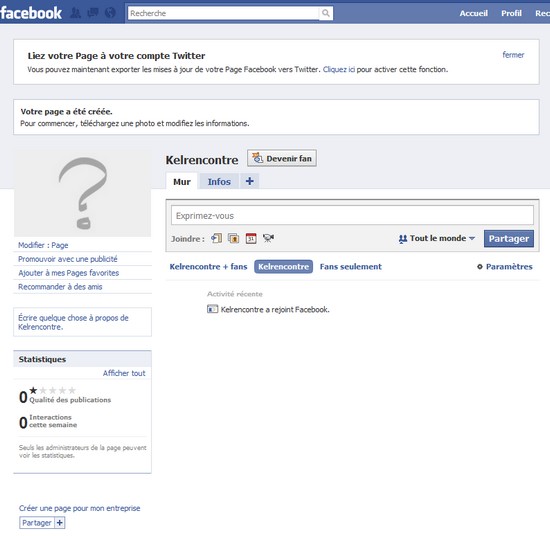The height and width of the screenshot is (536, 550).
Task: Open the Tout le monde audience dropdown
Action: click(437, 239)
